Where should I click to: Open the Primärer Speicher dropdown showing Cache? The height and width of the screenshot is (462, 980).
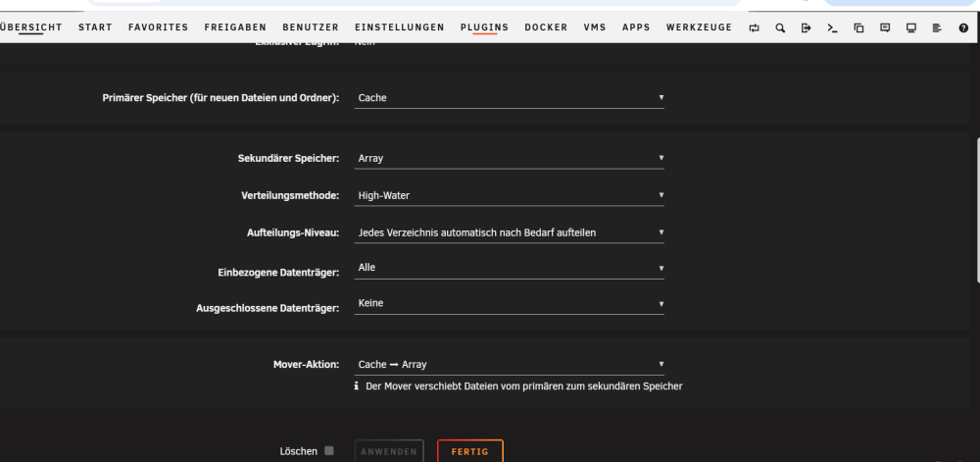509,97
